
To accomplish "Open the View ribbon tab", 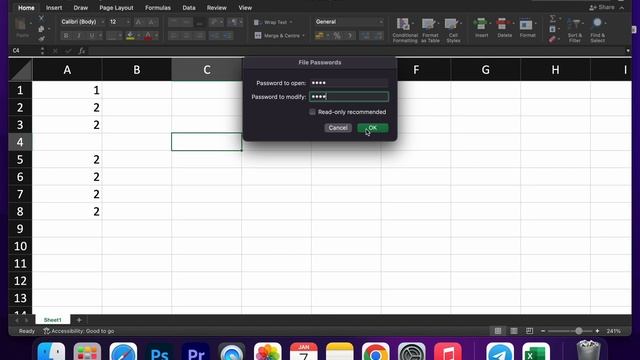I will 245,8.
